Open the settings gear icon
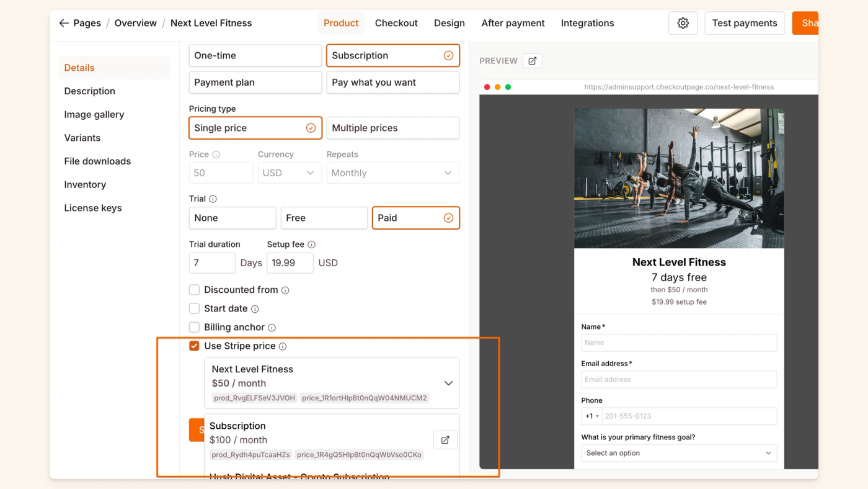 683,23
